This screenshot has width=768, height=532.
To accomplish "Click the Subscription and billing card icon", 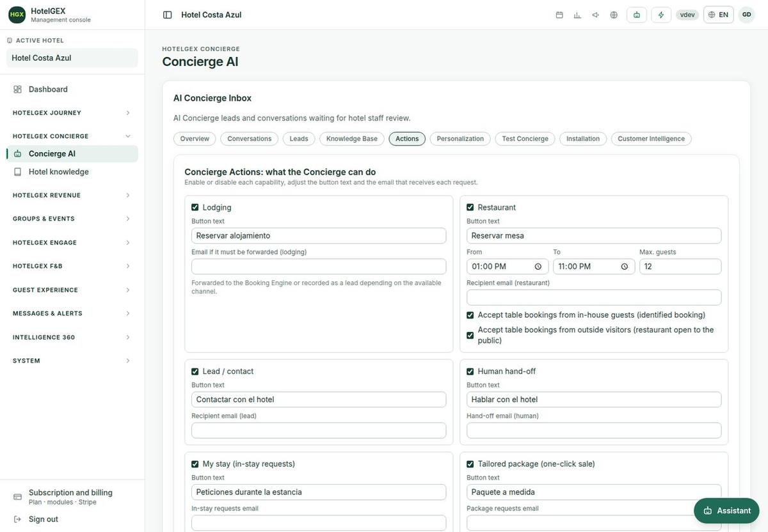I will click(x=17, y=497).
